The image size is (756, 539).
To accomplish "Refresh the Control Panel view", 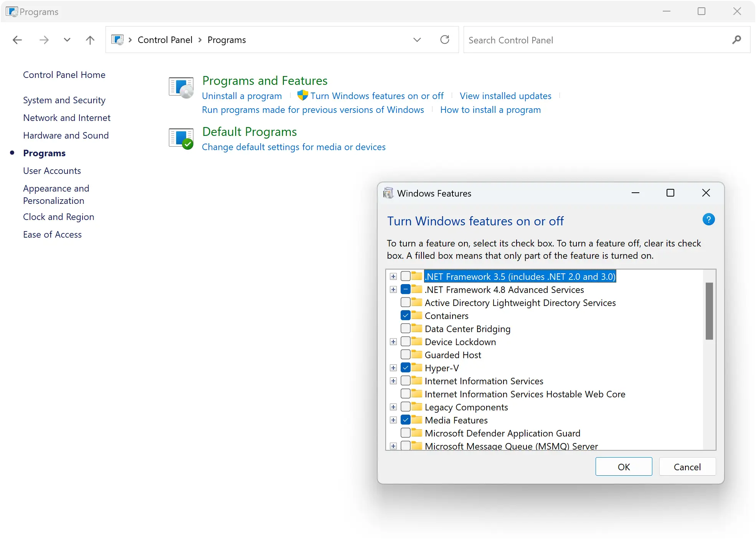I will (445, 40).
